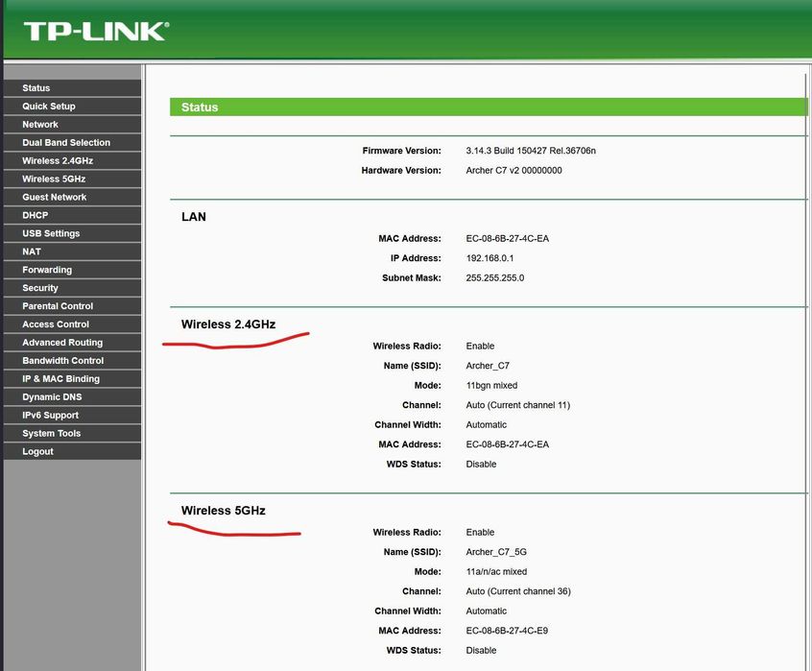Click the Subnet Mask label

point(412,278)
